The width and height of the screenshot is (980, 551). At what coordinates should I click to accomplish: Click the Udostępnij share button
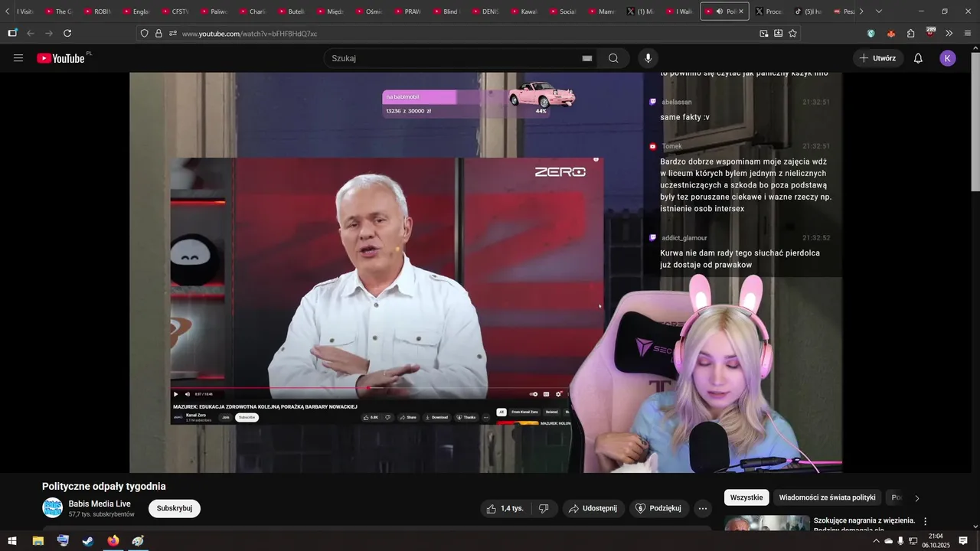[x=593, y=508]
